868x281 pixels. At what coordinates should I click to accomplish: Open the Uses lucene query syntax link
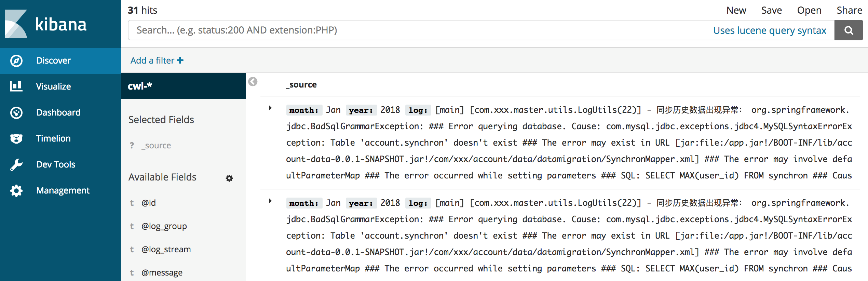(x=770, y=30)
